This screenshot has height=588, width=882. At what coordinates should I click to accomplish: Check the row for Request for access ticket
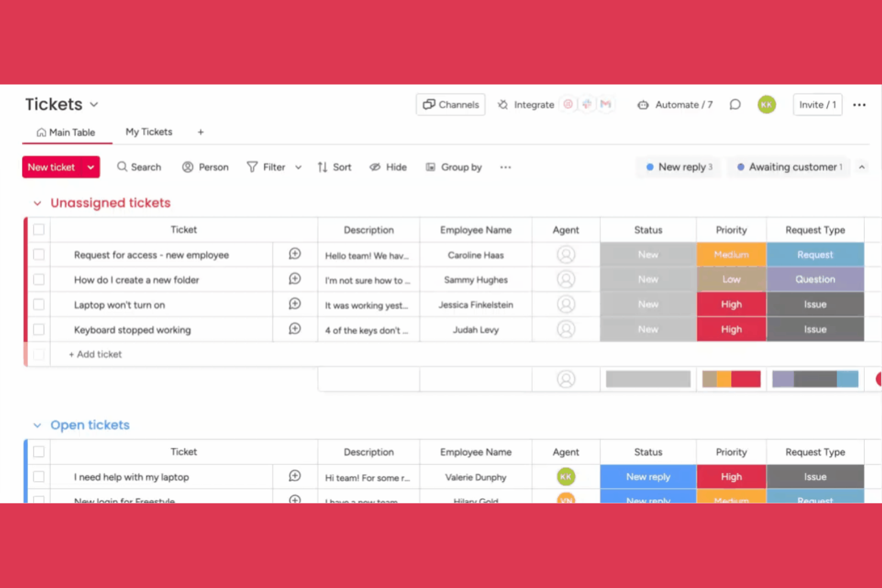[38, 254]
